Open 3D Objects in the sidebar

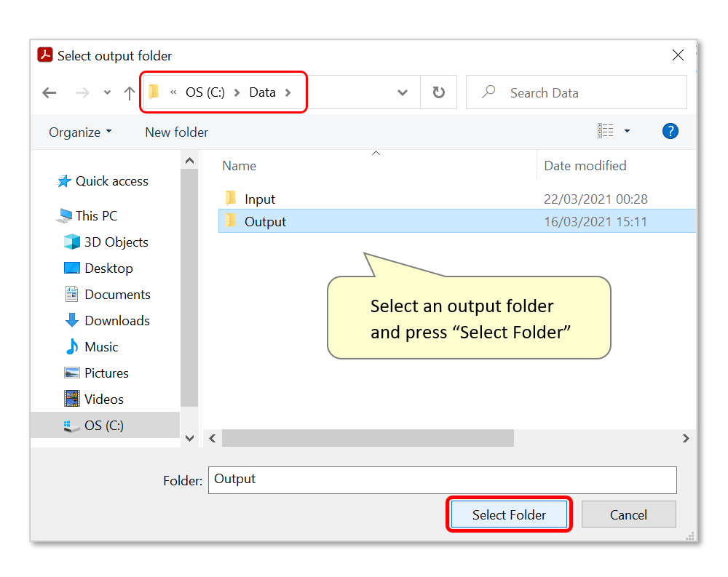click(x=106, y=242)
